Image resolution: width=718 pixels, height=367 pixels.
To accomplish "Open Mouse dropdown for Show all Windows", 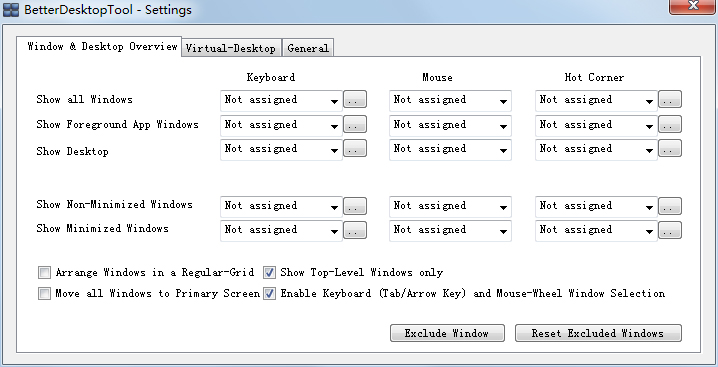I will (450, 100).
